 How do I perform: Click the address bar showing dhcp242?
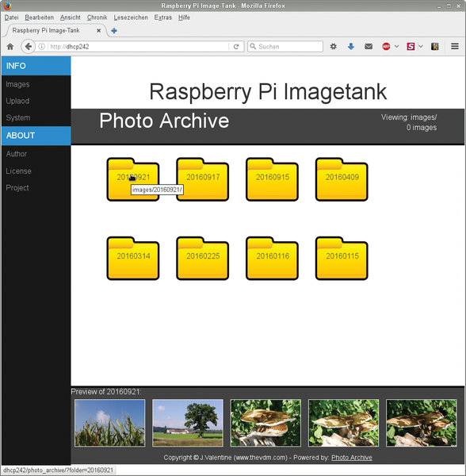coord(138,47)
